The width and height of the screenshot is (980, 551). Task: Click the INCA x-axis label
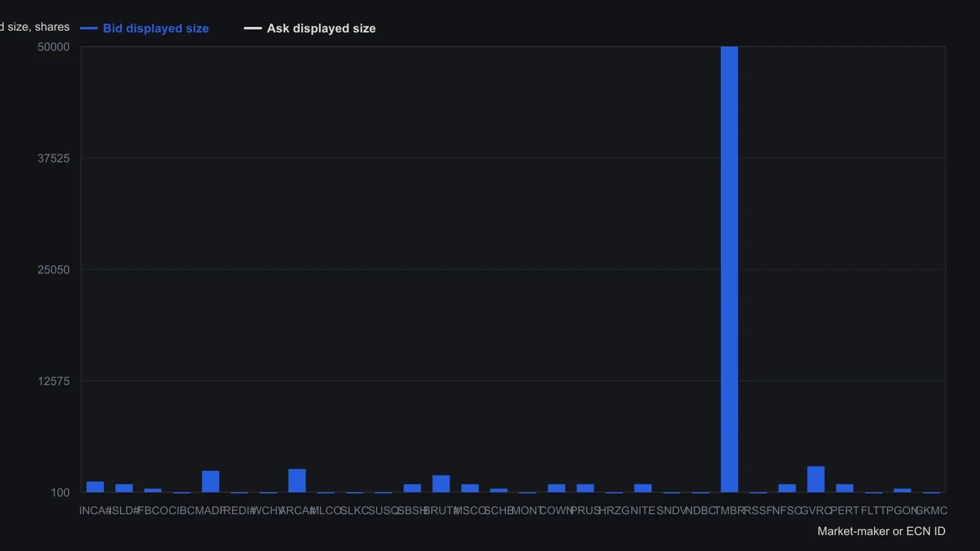[x=95, y=511]
